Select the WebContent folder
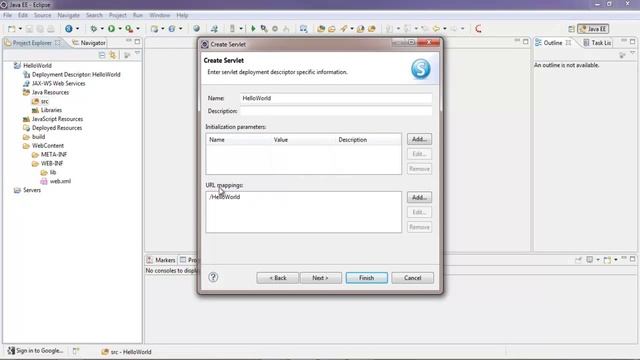 (48, 146)
